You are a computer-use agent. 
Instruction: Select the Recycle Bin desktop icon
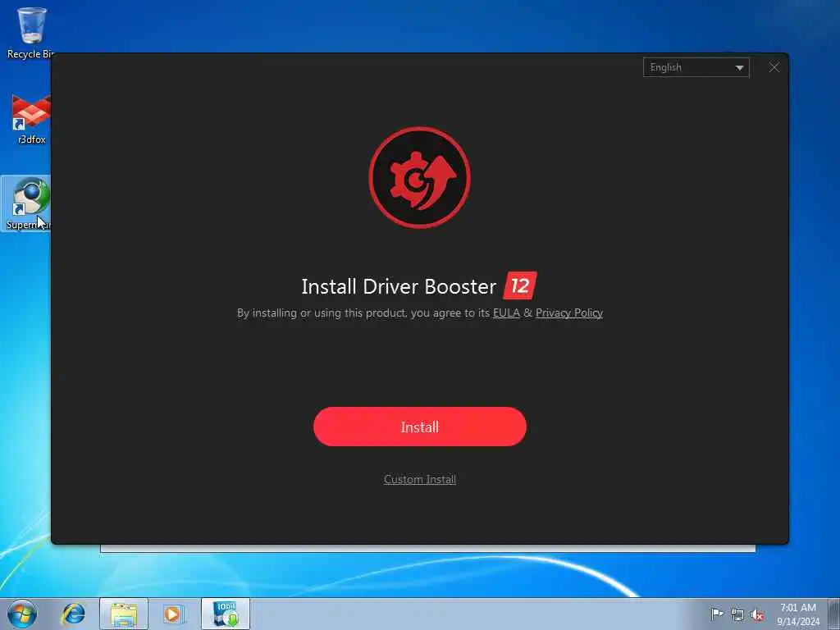tap(30, 32)
